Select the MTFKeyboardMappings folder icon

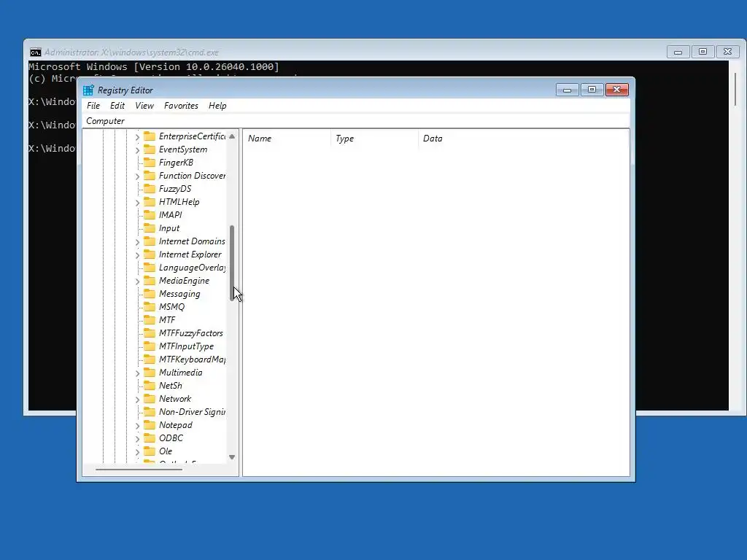point(150,359)
